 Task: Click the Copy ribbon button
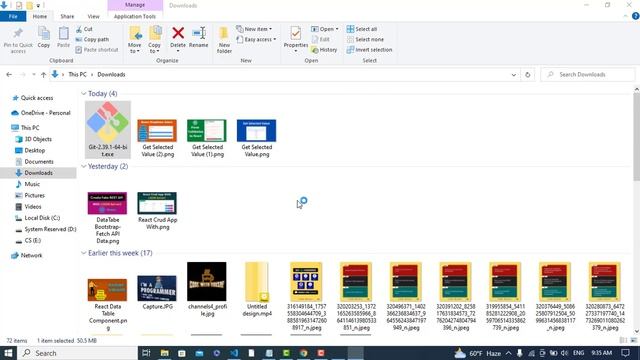point(44,38)
